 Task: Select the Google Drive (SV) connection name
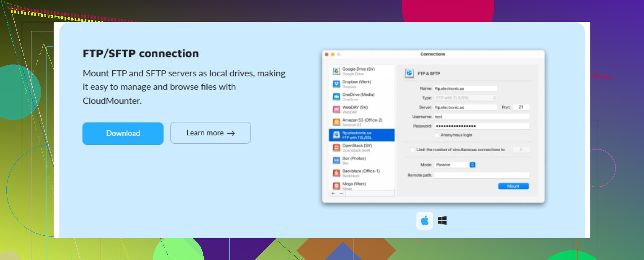[x=358, y=69]
